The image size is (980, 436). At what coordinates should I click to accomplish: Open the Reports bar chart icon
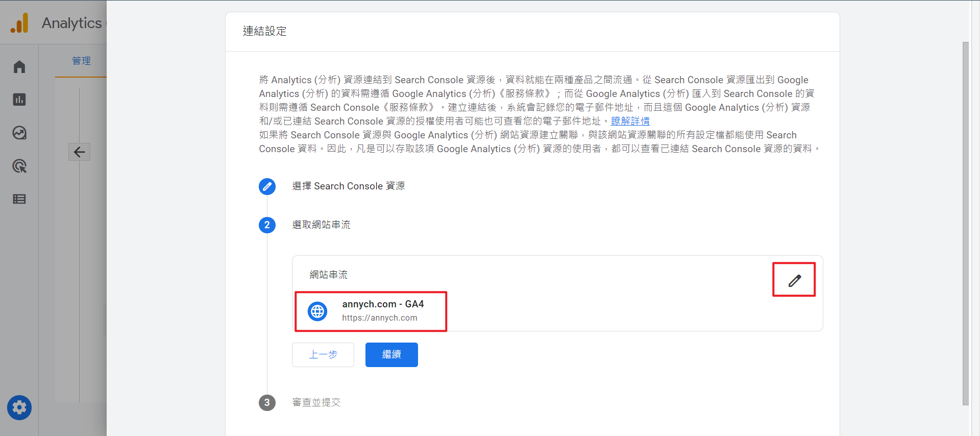coord(19,100)
